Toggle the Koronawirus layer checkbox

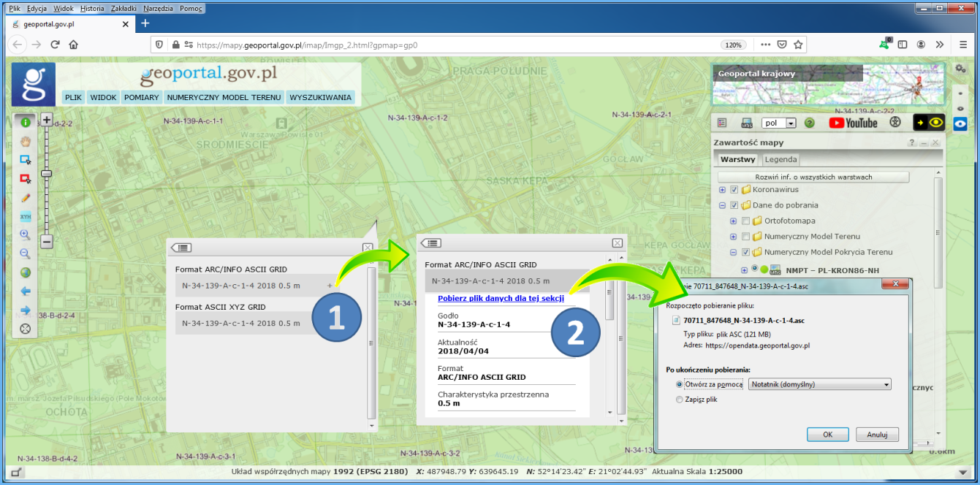pos(734,190)
